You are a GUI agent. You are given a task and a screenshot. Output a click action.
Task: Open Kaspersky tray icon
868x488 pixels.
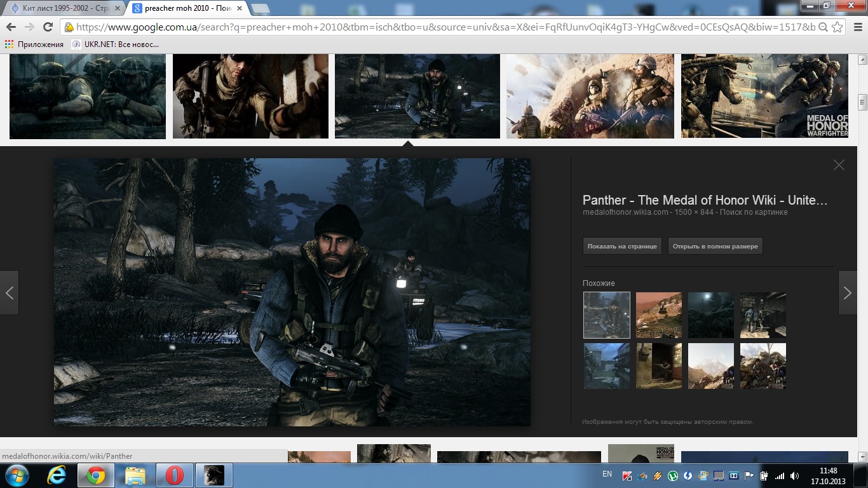(627, 475)
